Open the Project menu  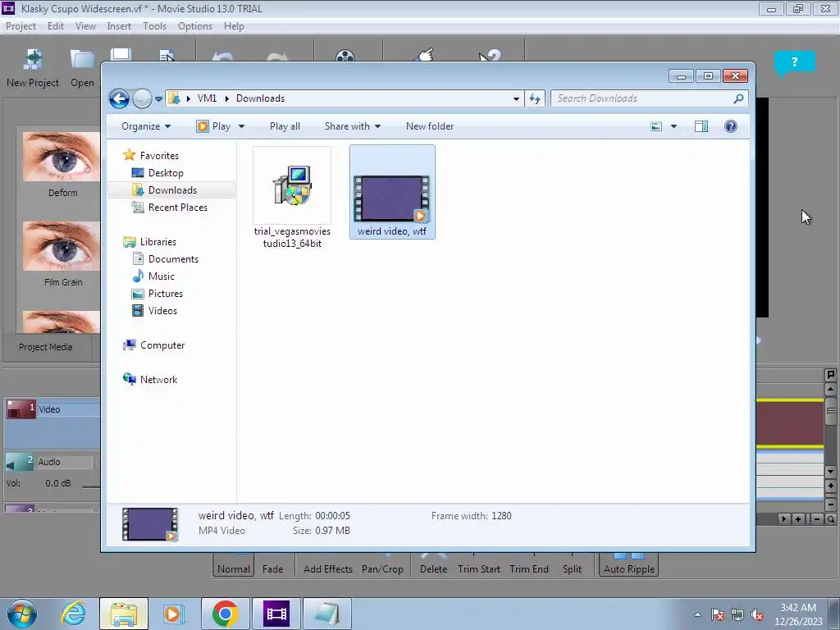point(21,26)
